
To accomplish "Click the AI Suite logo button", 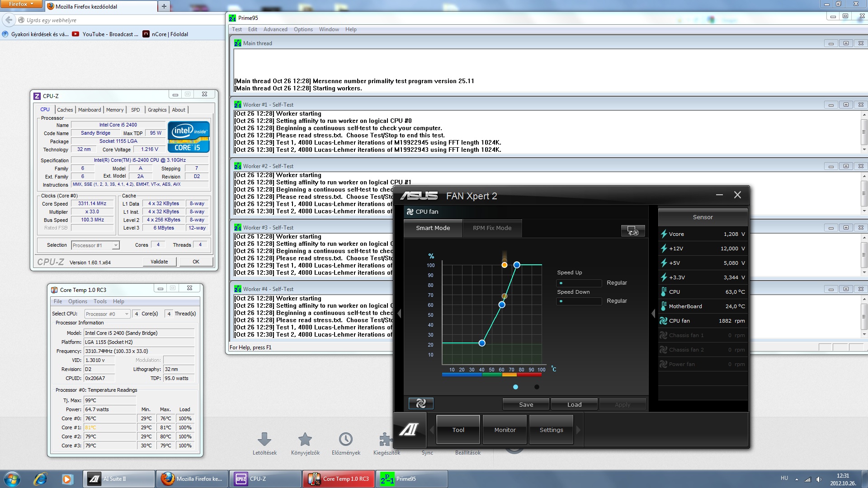I will (409, 430).
